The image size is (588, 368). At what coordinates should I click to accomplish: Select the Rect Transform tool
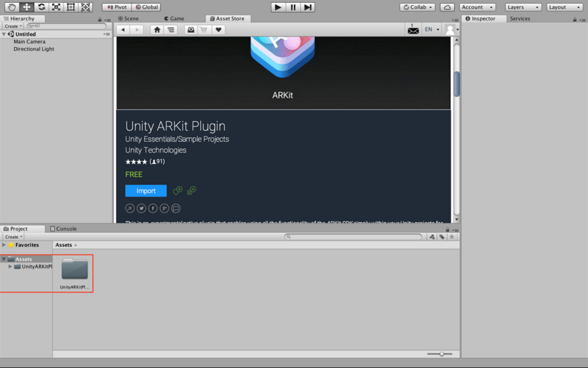(x=71, y=7)
